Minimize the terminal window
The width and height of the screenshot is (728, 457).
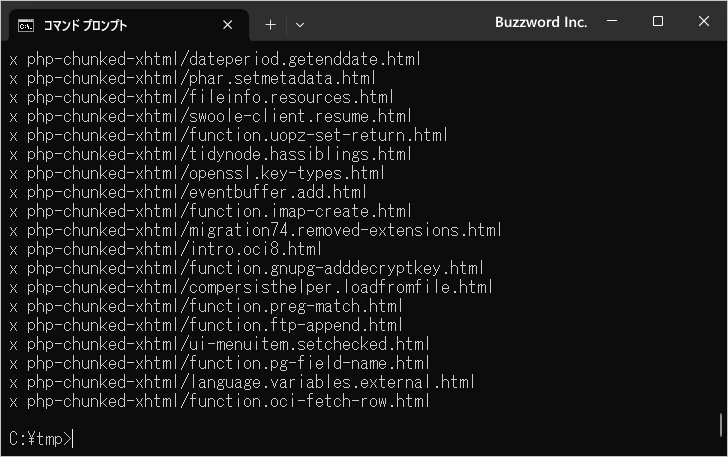(612, 21)
